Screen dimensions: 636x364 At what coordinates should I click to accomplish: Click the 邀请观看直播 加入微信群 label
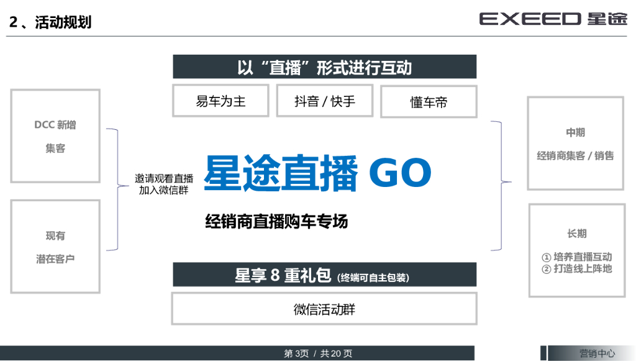164,184
